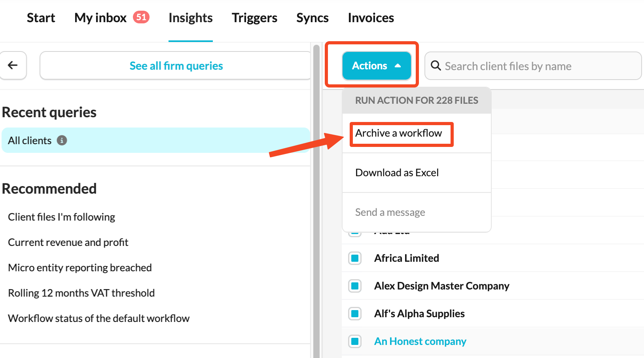Click Send a message menu item
Image resolution: width=644 pixels, height=358 pixels.
(390, 212)
